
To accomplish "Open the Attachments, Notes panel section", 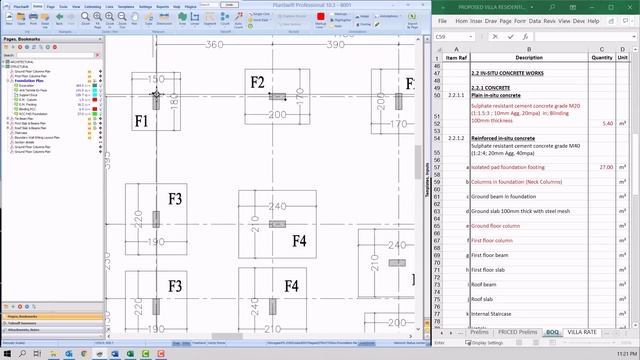I will click(53, 330).
